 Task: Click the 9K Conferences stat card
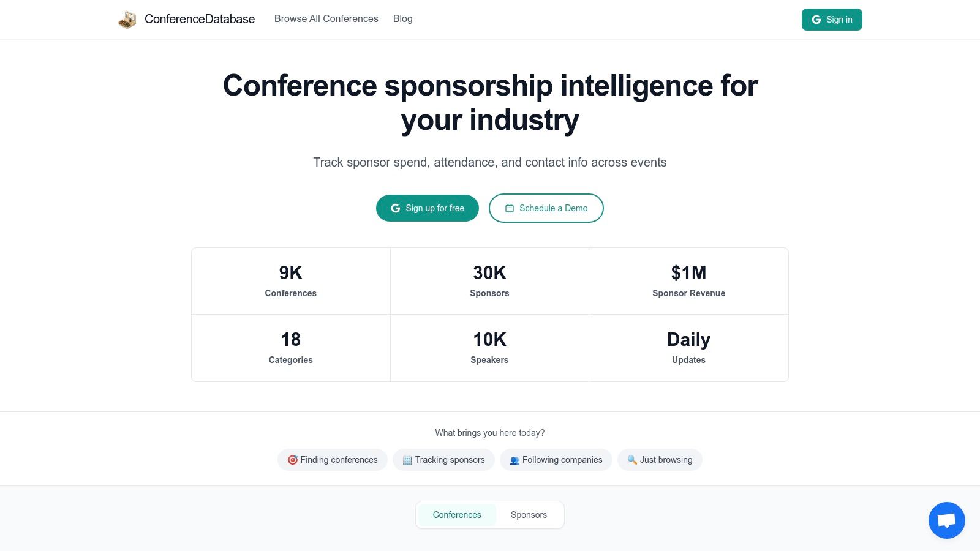[x=290, y=280]
